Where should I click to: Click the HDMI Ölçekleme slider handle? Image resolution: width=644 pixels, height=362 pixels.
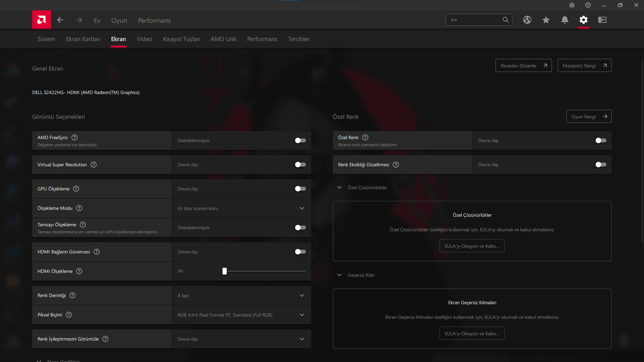224,271
